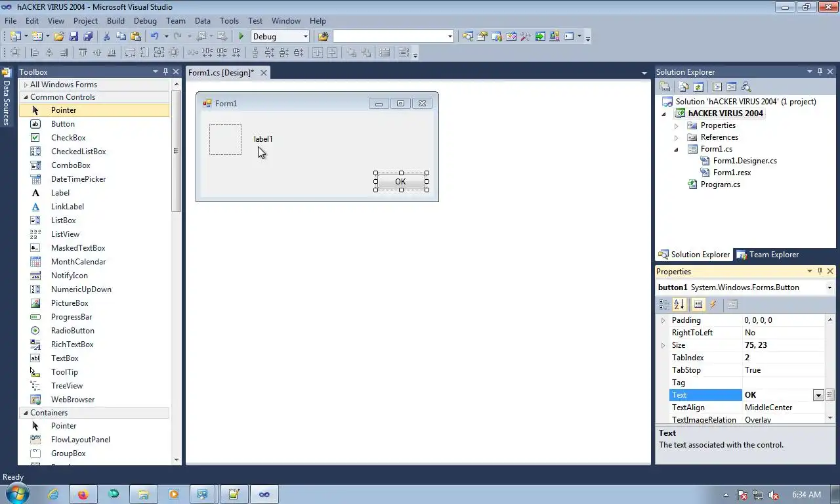Click the Windows Start button
This screenshot has height=504, width=840.
[17, 493]
